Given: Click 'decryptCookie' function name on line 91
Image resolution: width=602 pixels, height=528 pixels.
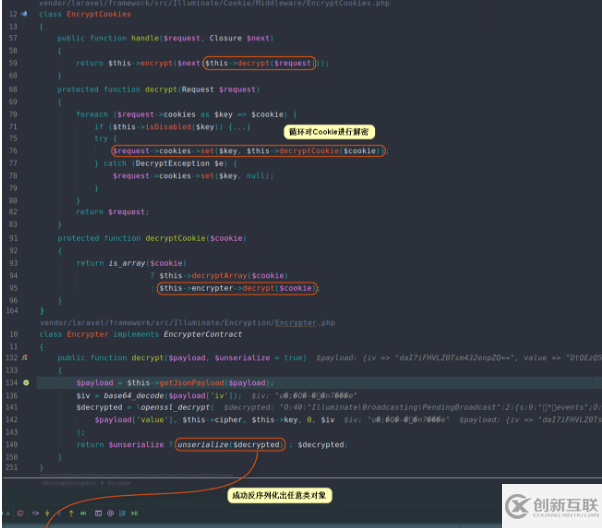Looking at the screenshot, I should click(175, 238).
